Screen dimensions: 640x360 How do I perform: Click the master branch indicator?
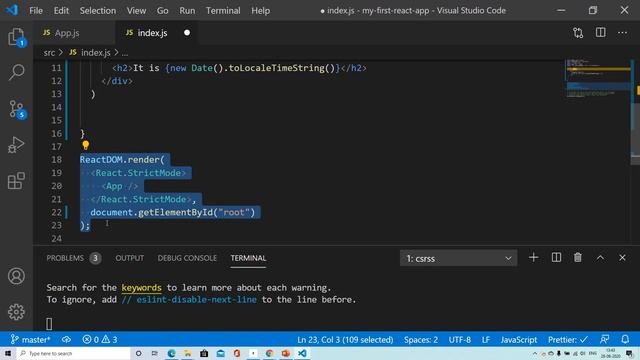tap(30, 340)
